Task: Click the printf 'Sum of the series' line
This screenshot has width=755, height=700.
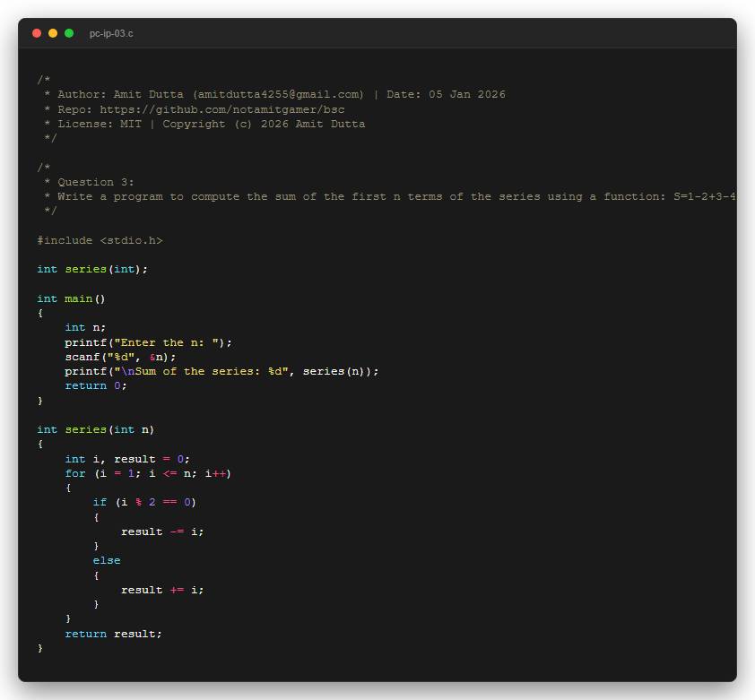Action: point(222,371)
